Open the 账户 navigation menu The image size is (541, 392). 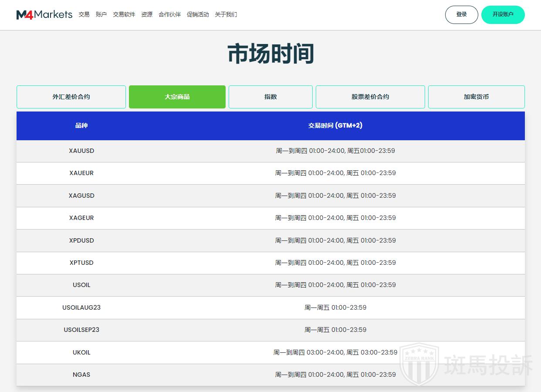click(101, 14)
